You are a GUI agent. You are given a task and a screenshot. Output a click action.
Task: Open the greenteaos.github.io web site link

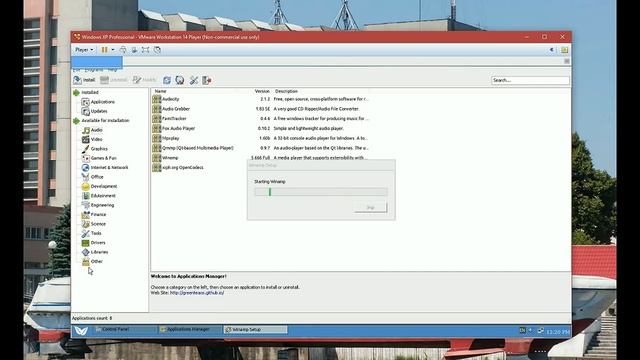click(197, 293)
